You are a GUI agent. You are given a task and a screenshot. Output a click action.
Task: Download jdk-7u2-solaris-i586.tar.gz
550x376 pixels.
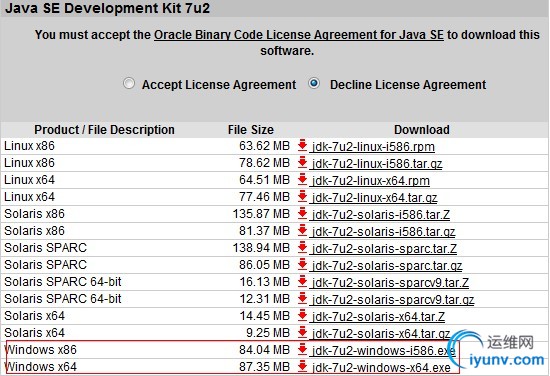[x=383, y=231]
